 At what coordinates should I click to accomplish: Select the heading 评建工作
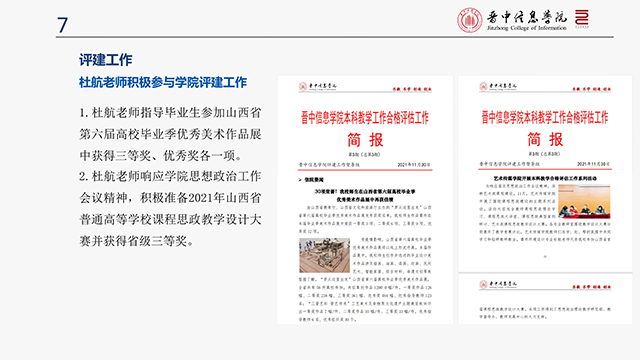tap(106, 60)
